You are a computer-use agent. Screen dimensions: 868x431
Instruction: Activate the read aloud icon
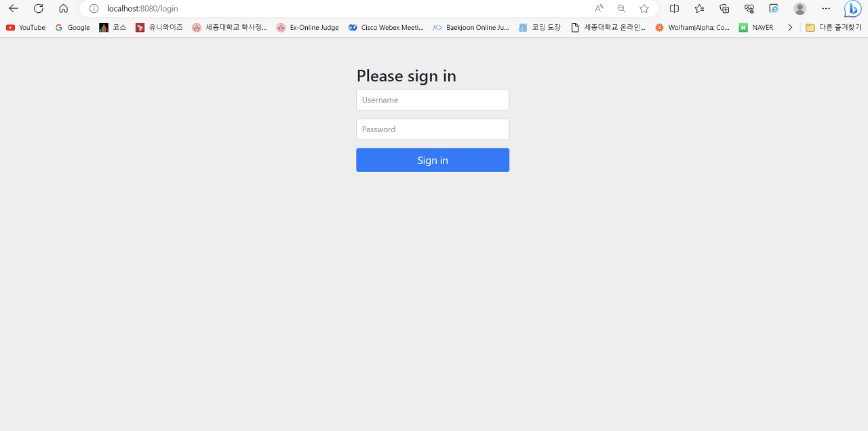(599, 9)
